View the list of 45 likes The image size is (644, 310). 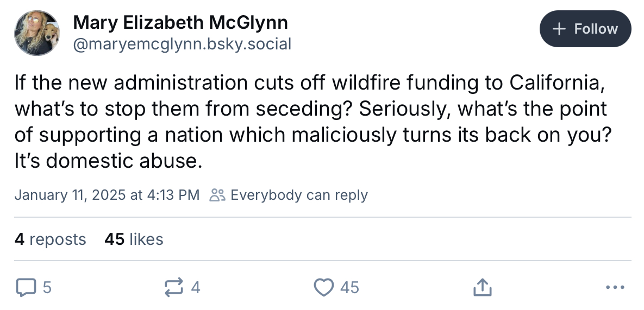coord(134,239)
